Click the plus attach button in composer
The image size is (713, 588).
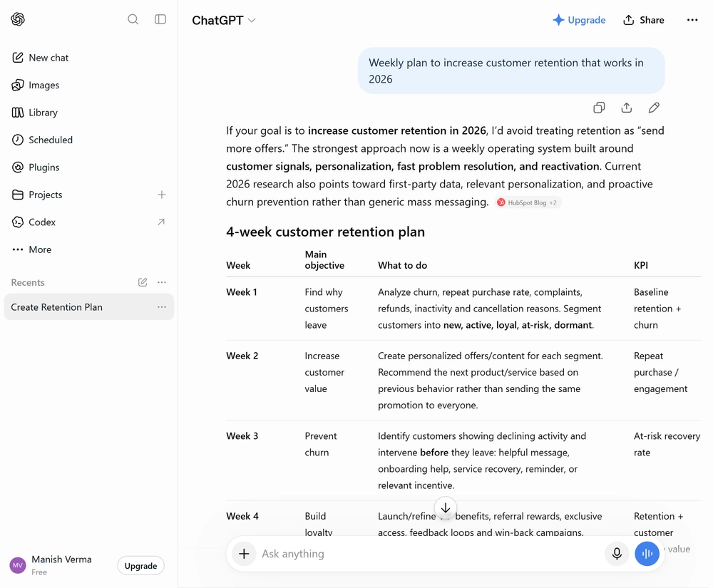244,554
